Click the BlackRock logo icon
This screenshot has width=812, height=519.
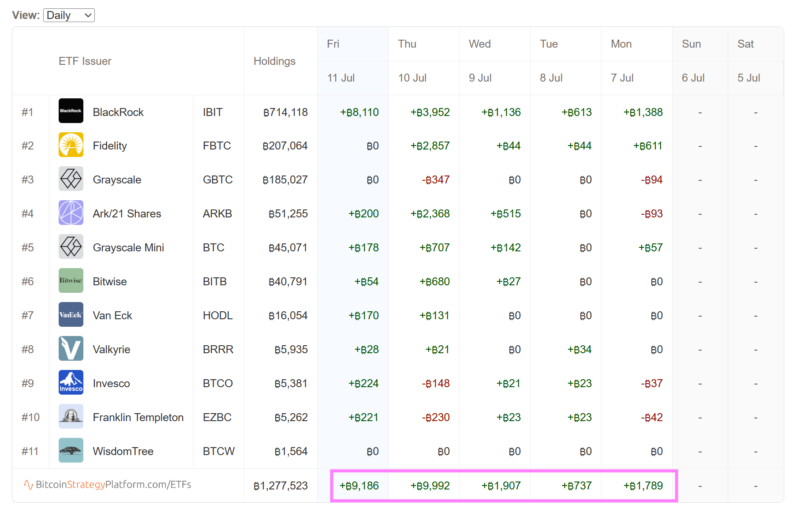71,111
